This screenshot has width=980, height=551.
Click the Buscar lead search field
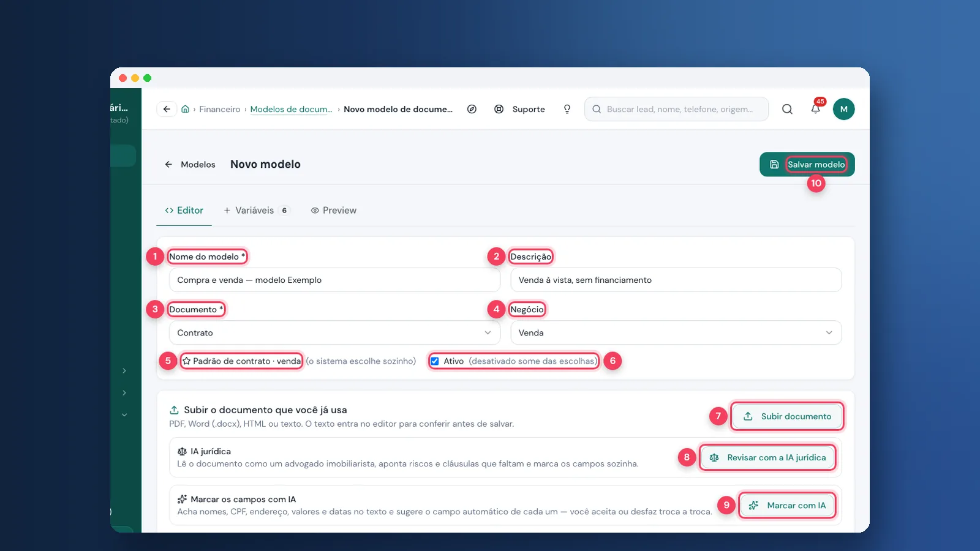point(676,109)
